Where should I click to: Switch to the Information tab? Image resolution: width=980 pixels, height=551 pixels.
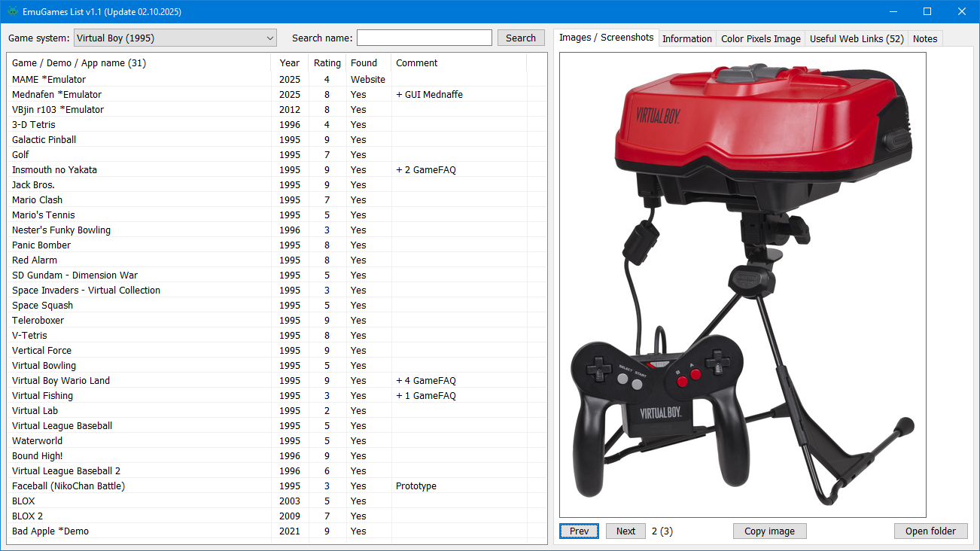coord(686,38)
